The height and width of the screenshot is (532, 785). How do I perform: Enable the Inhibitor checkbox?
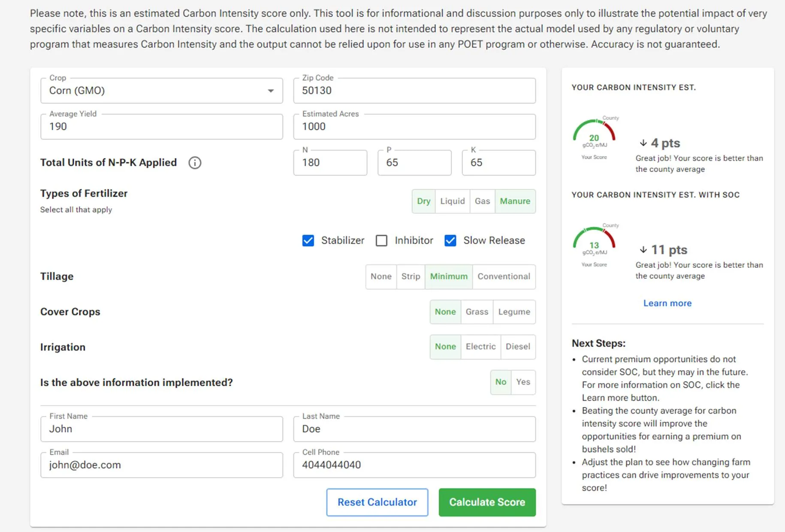click(381, 240)
